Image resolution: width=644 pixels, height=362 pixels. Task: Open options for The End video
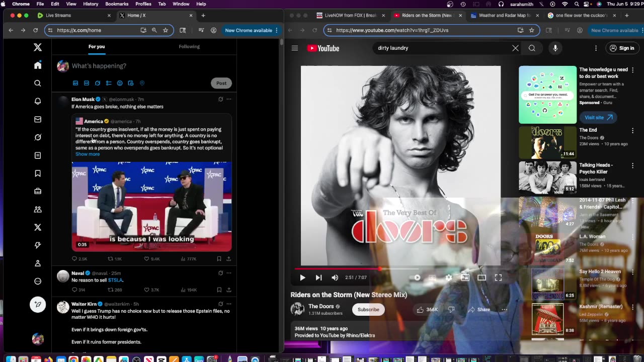633,131
